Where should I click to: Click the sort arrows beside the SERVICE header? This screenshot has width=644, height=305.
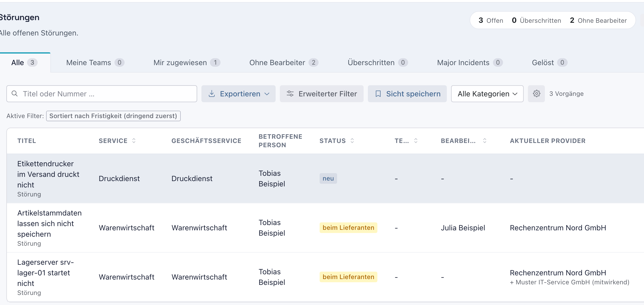point(134,141)
